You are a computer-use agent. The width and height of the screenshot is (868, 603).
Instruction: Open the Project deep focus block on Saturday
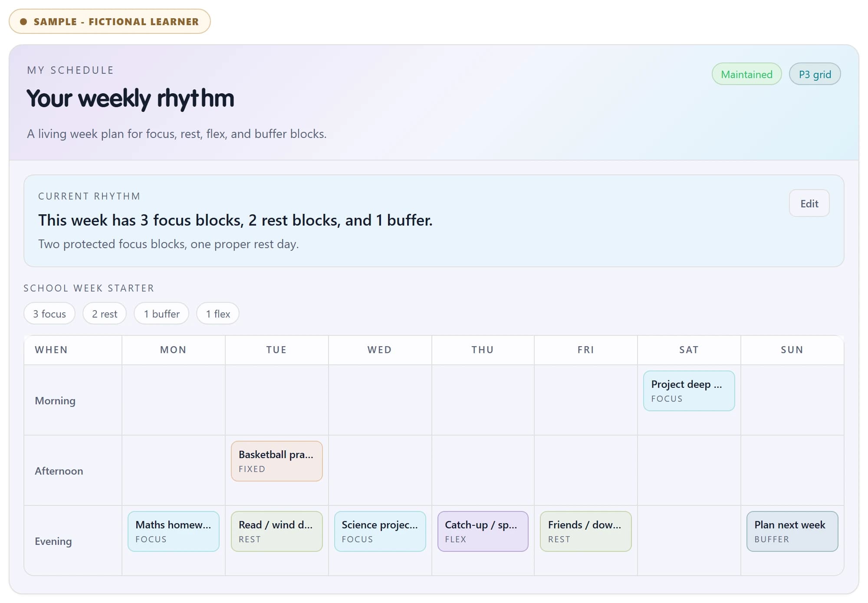(689, 391)
